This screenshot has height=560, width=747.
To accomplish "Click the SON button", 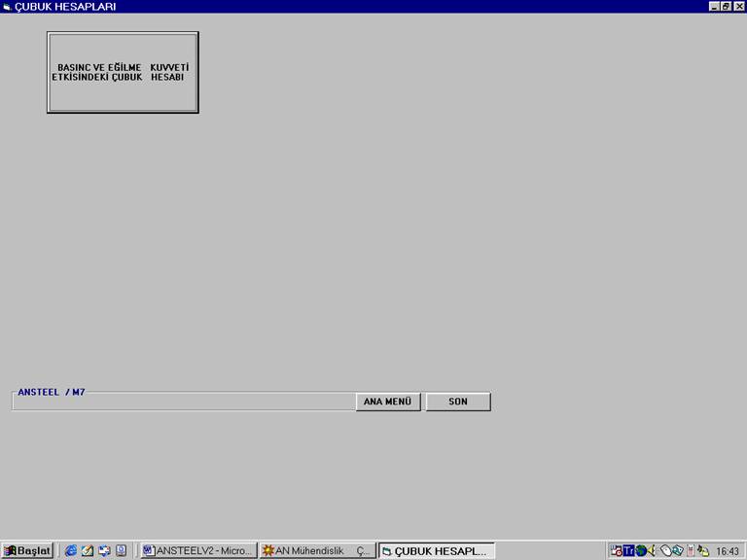I will [x=458, y=402].
